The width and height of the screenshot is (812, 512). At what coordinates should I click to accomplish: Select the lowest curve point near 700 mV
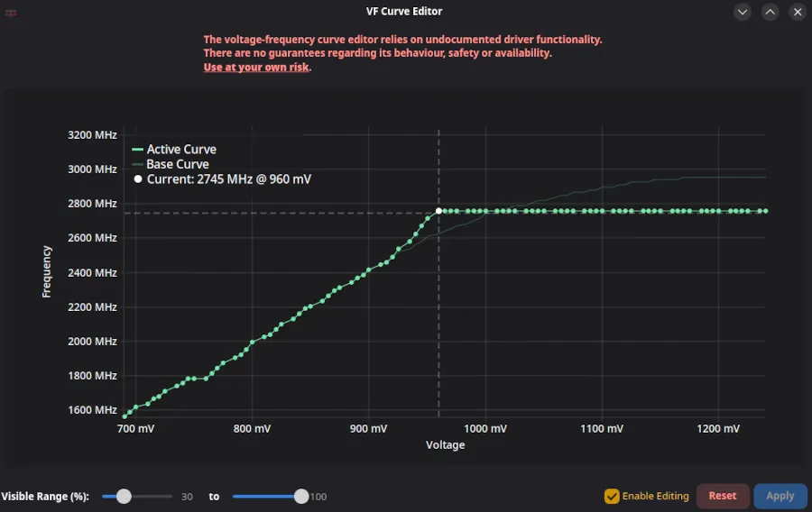click(125, 416)
